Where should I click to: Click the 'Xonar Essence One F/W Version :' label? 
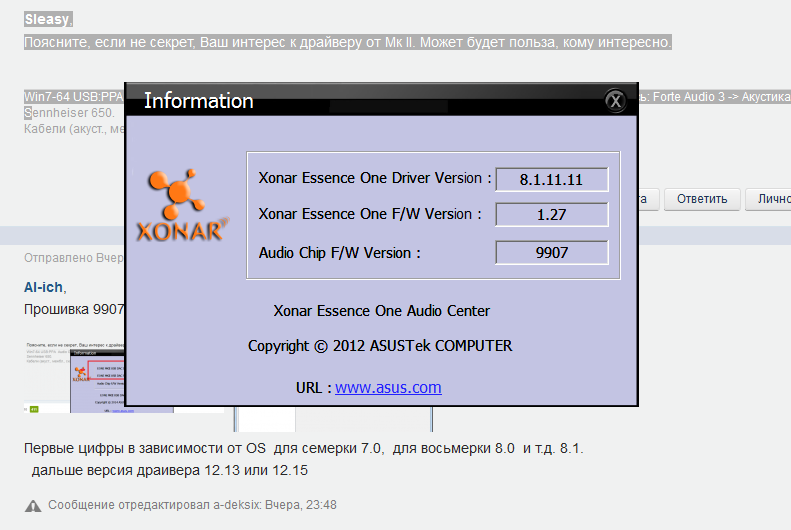click(370, 214)
